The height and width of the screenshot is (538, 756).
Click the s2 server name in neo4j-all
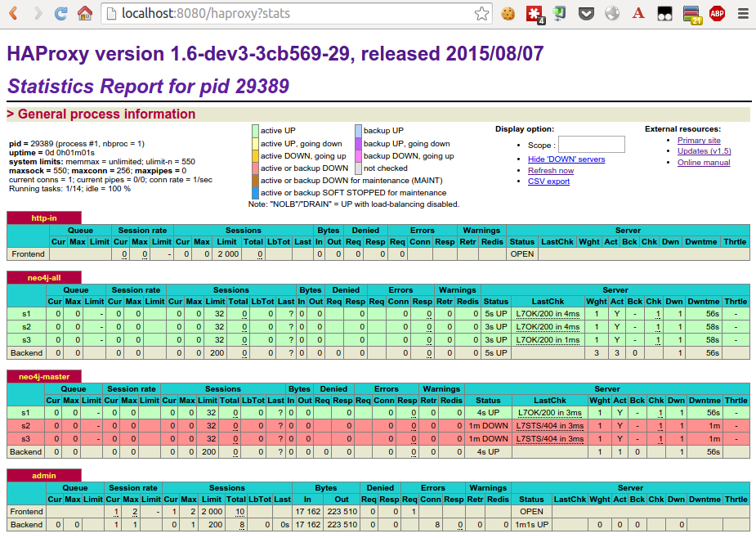(x=26, y=327)
